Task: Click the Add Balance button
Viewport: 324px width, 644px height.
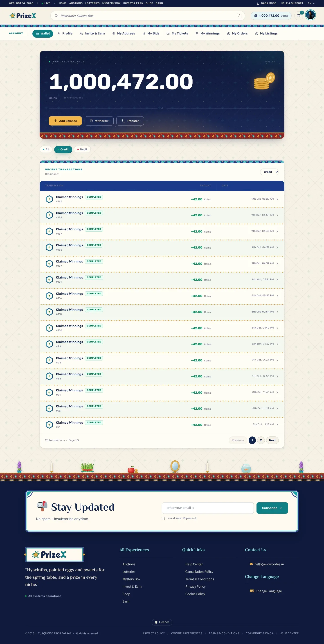Action: click(x=65, y=121)
